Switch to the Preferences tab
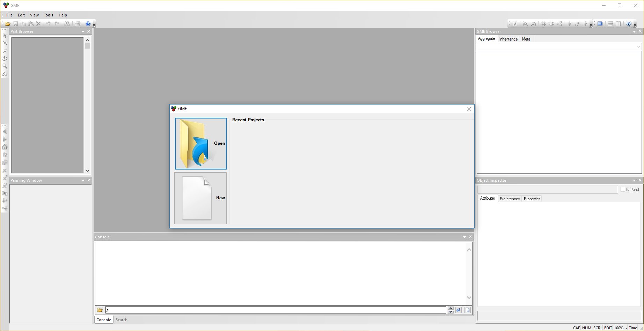This screenshot has height=331, width=644. pos(510,199)
